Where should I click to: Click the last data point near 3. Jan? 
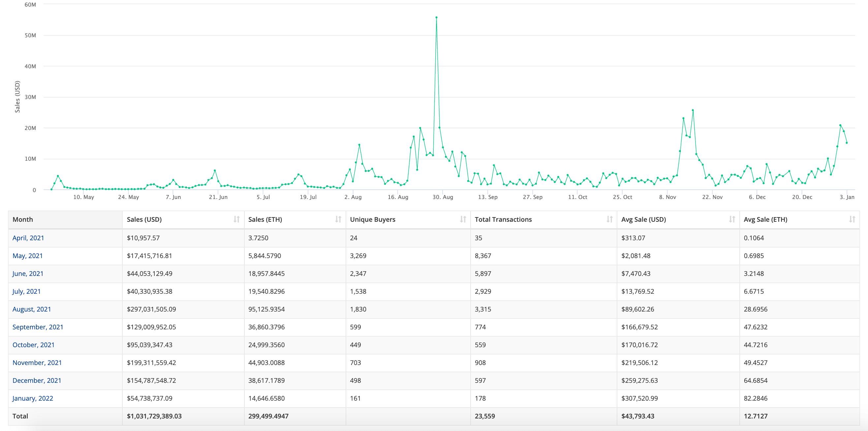coord(847,143)
